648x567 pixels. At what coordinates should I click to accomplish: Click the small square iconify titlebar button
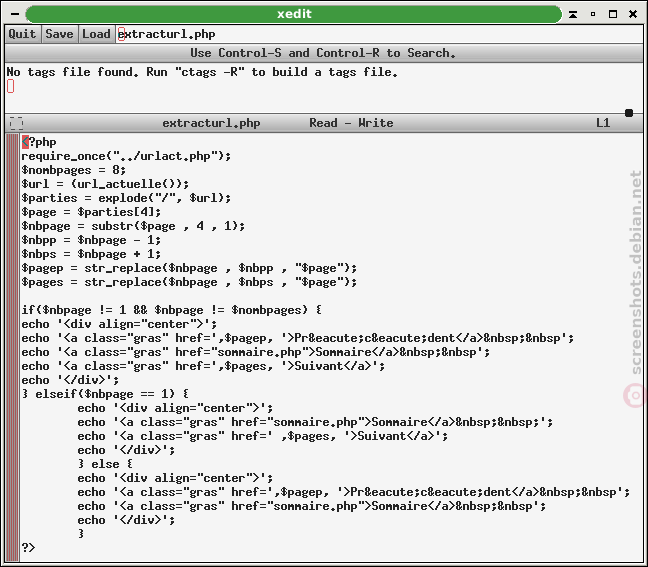(593, 14)
